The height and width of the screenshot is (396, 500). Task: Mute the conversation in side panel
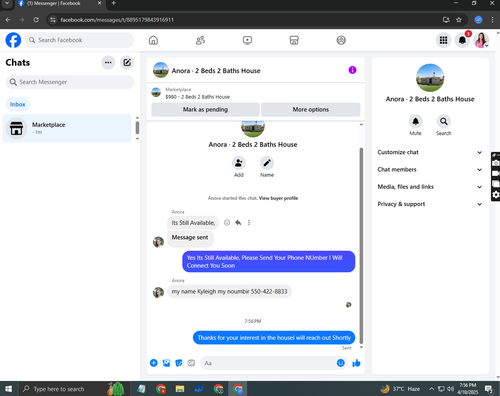coord(415,121)
